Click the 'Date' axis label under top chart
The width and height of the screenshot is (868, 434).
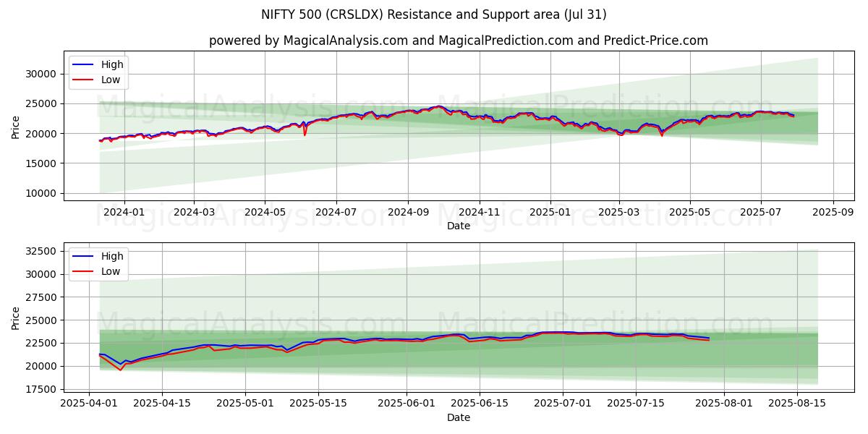coord(459,226)
